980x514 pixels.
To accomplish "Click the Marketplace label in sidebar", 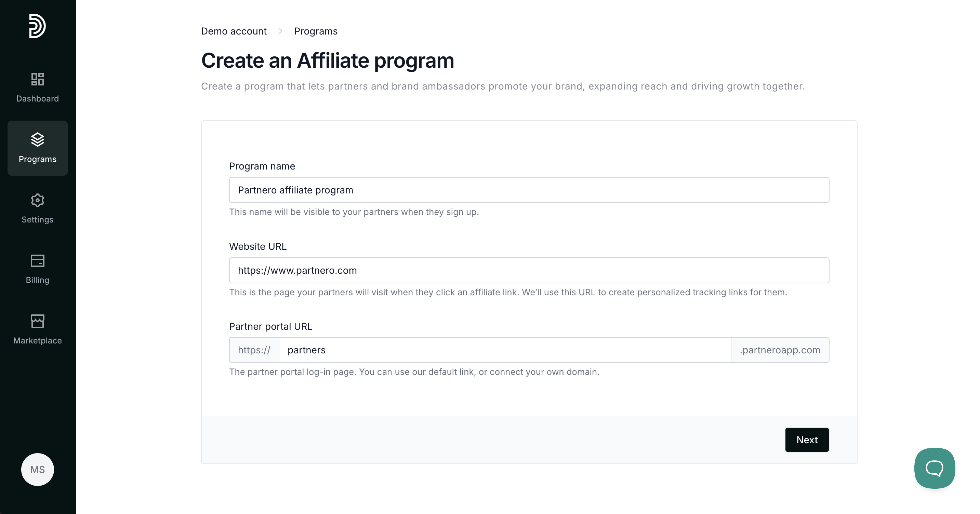I will pyautogui.click(x=37, y=341).
